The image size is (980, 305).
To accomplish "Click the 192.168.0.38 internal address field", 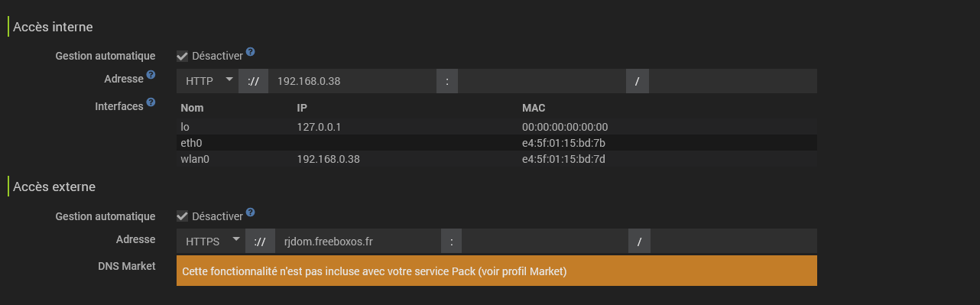I will [x=352, y=81].
